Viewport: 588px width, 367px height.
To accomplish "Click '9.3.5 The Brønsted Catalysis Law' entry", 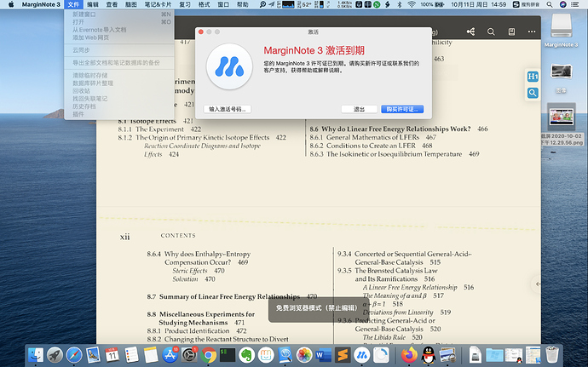I will click(x=388, y=270).
